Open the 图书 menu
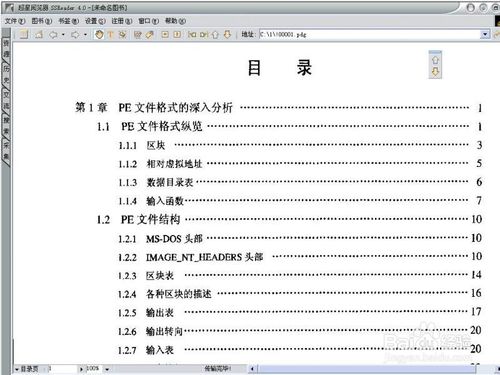Screen dimensions: 500x375 [42, 21]
